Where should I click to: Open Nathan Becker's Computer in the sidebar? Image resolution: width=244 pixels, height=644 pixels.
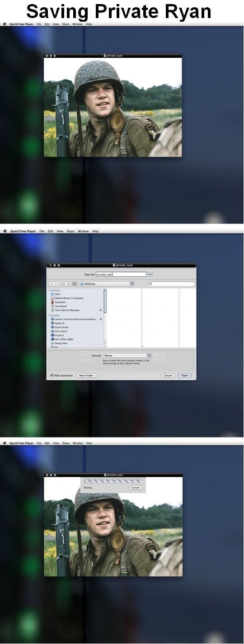click(x=69, y=298)
